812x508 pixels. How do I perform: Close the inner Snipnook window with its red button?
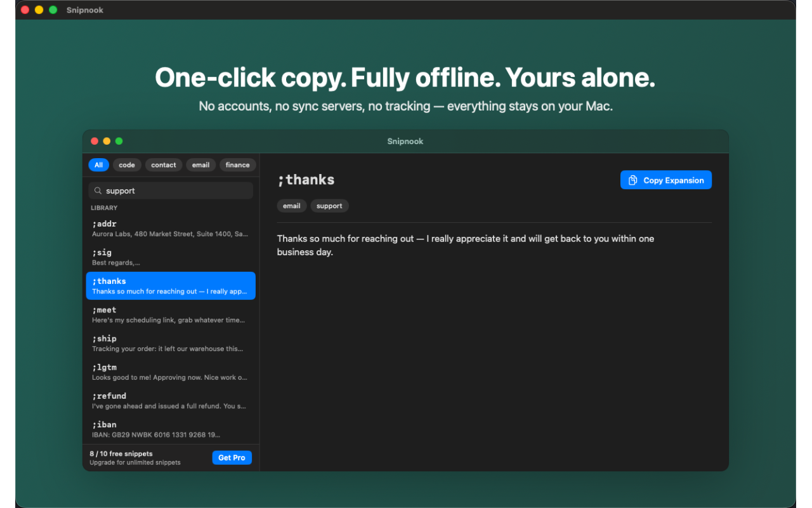pos(95,141)
